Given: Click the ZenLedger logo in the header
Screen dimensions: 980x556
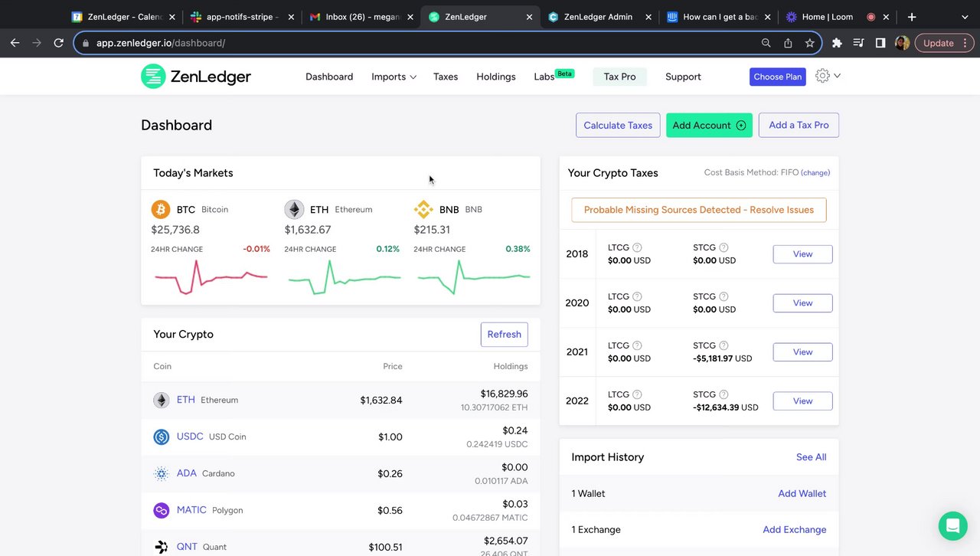Looking at the screenshot, I should click(x=196, y=77).
